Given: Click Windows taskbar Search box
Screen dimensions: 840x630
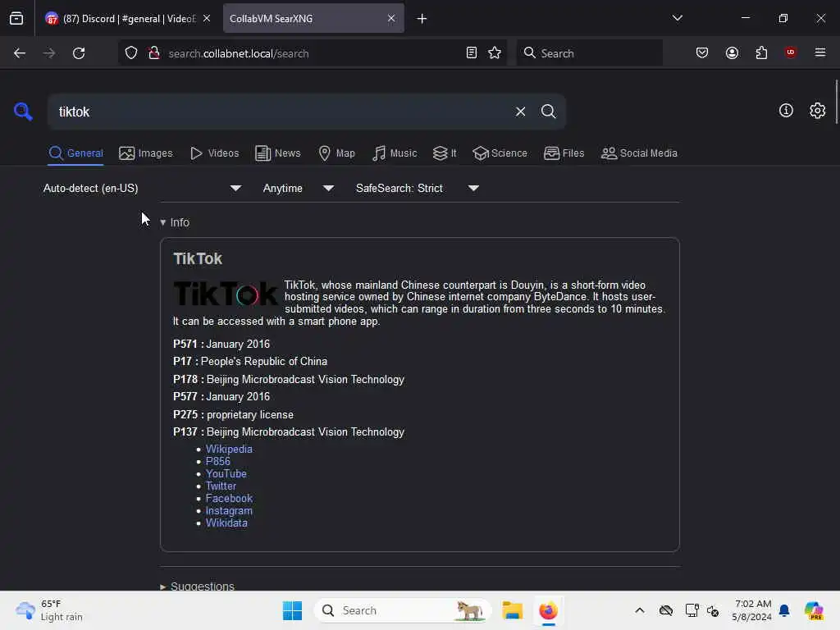Looking at the screenshot, I should point(402,610).
